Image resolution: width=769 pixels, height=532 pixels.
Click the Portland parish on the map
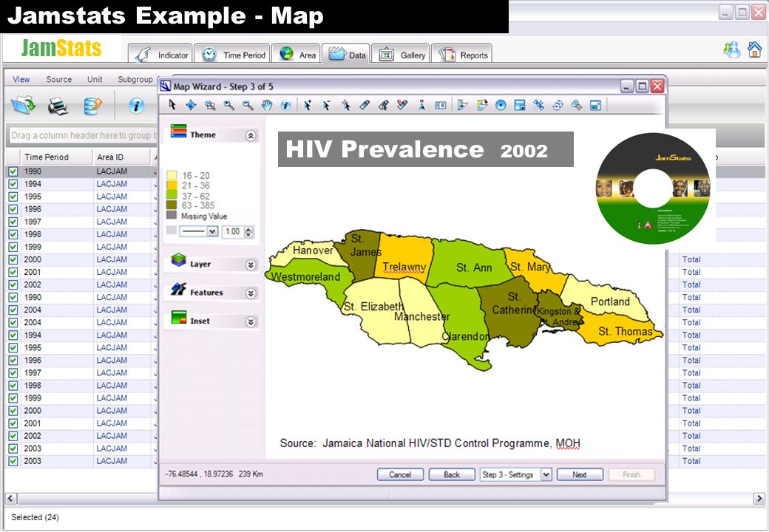[x=606, y=296]
